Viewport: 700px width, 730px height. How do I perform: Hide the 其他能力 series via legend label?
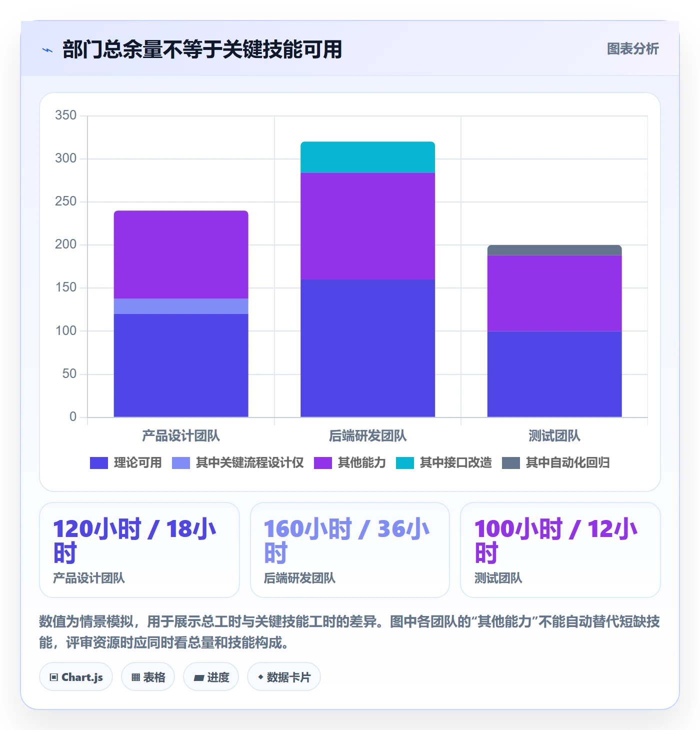point(362,463)
